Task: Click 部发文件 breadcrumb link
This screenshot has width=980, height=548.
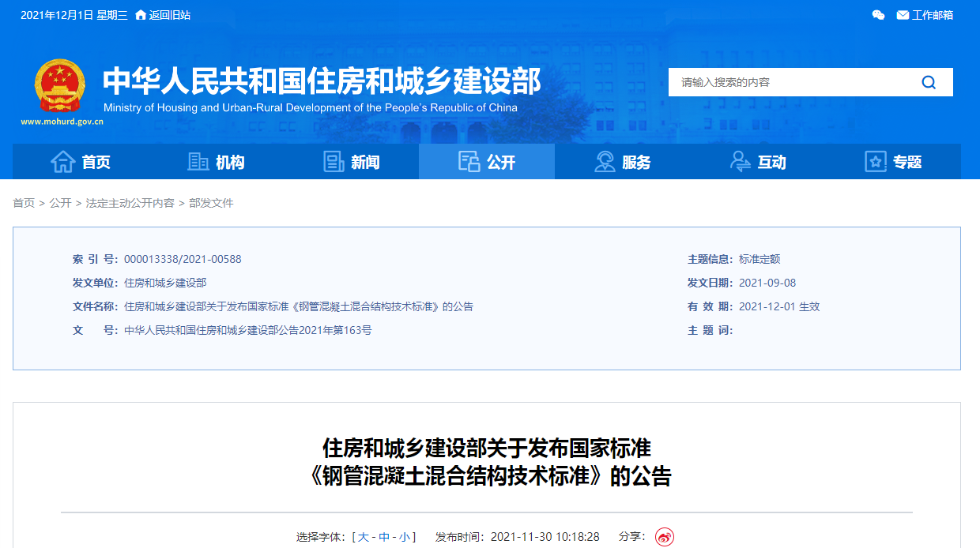Action: pos(211,203)
